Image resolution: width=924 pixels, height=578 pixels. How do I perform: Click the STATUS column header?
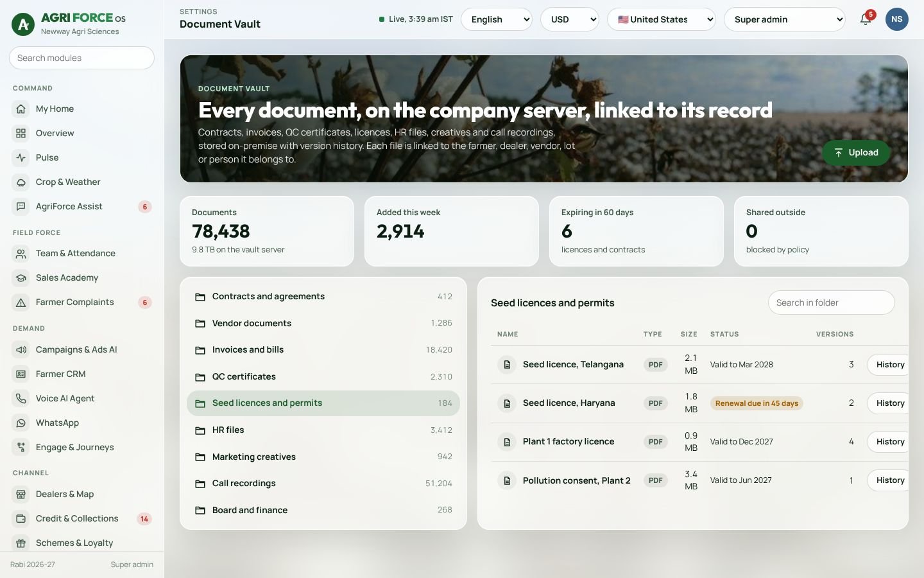(724, 334)
